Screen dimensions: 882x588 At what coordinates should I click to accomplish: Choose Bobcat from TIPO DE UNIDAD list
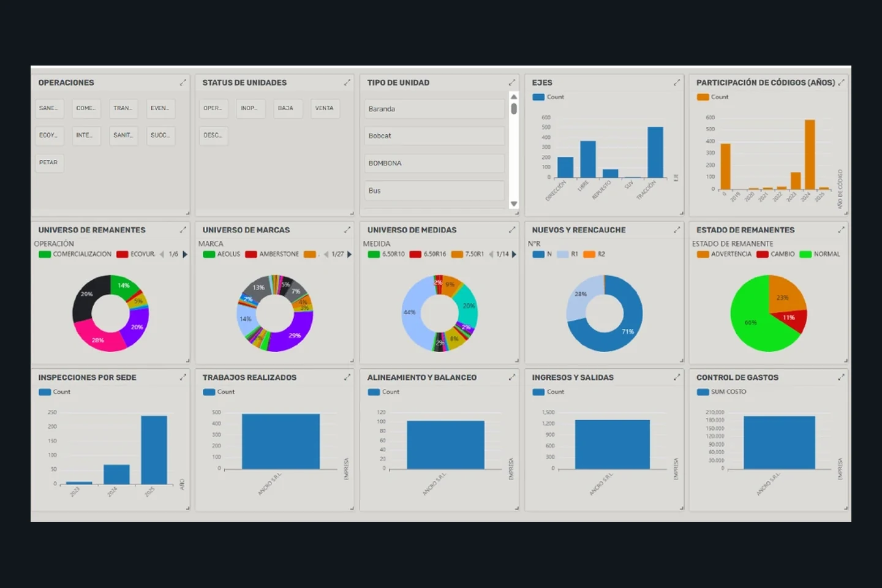click(x=434, y=136)
